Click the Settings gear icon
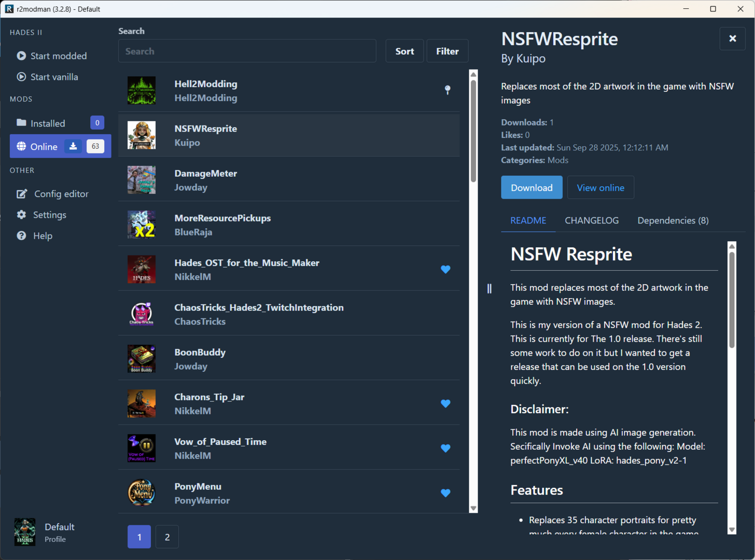This screenshot has height=560, width=755. 21,215
